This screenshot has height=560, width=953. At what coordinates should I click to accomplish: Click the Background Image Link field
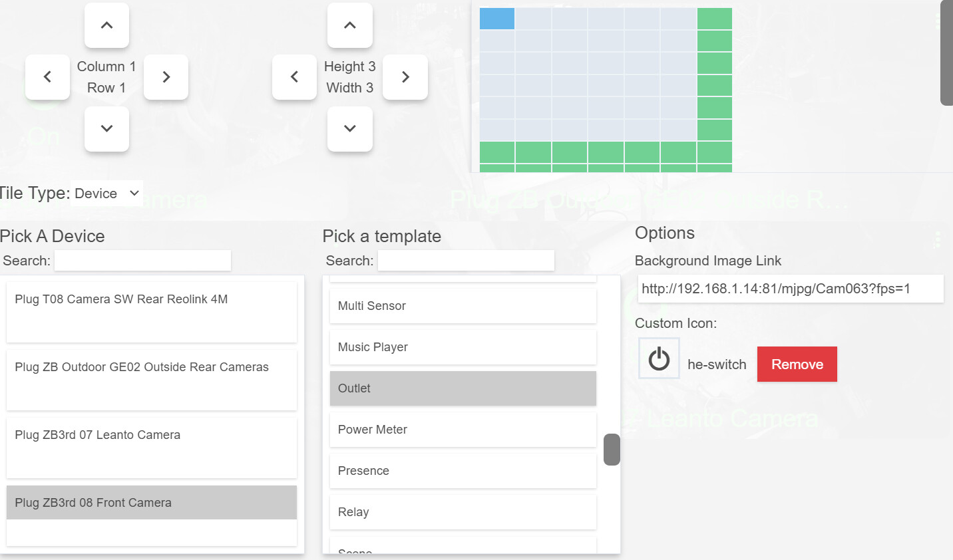tap(791, 289)
